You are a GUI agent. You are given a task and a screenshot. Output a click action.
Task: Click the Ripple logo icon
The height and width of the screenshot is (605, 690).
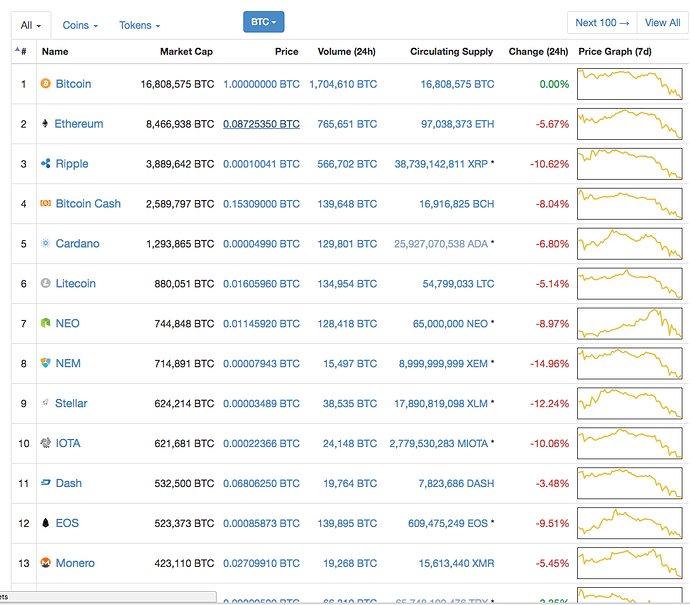(x=45, y=164)
